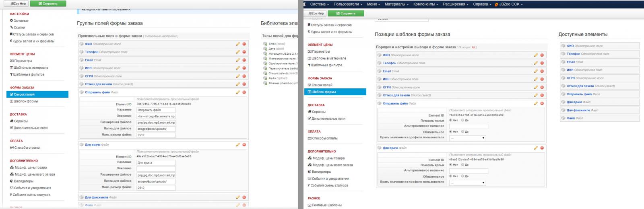Viewport: 644px width, 209px height.
Task: Click Макс. размер файла field under Отправить файл
Action: [155, 135]
